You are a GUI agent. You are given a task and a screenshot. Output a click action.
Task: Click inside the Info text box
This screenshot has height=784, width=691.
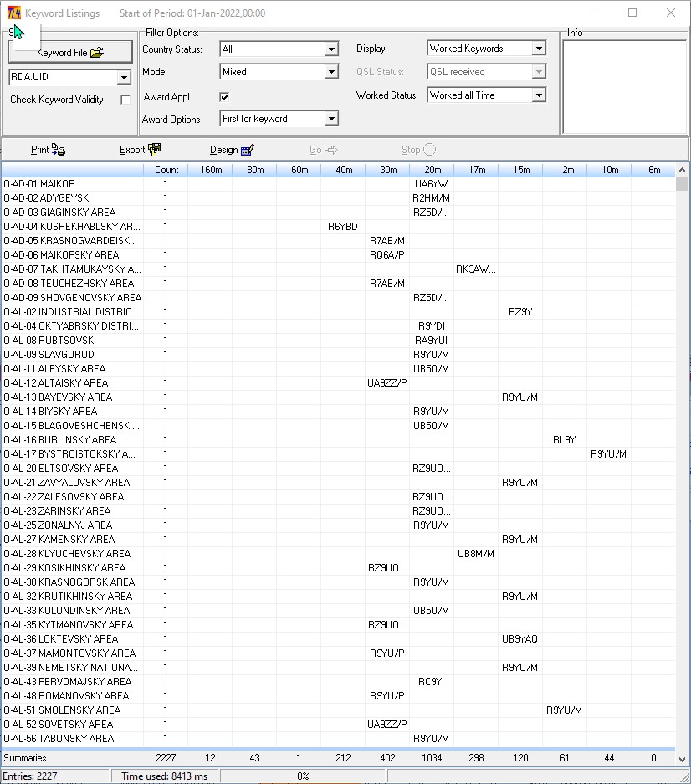coord(625,87)
